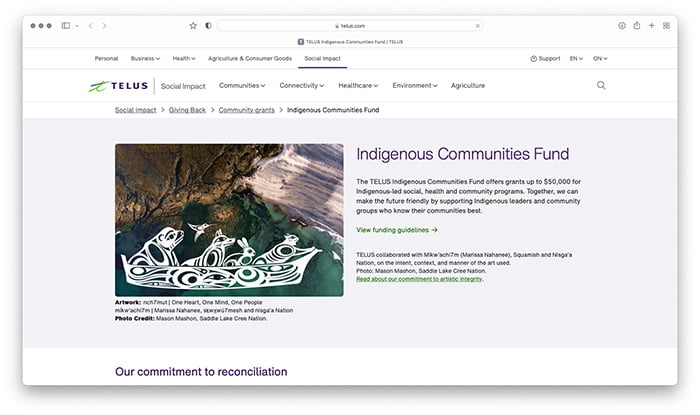
Task: Expand the Communities menu
Action: (x=242, y=85)
